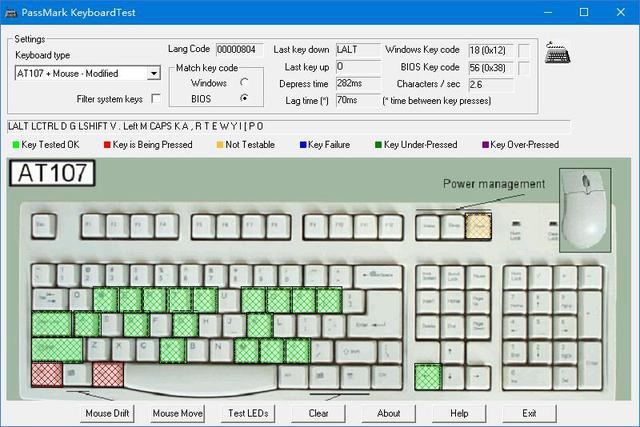Click the F letter key on the keyboard image
This screenshot has height=427, width=640.
pyautogui.click(x=160, y=325)
